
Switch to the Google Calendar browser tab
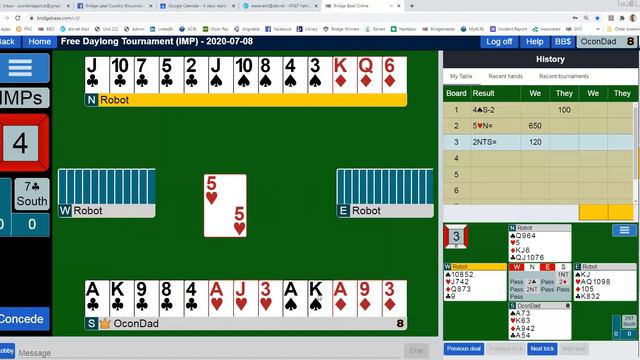click(x=198, y=6)
